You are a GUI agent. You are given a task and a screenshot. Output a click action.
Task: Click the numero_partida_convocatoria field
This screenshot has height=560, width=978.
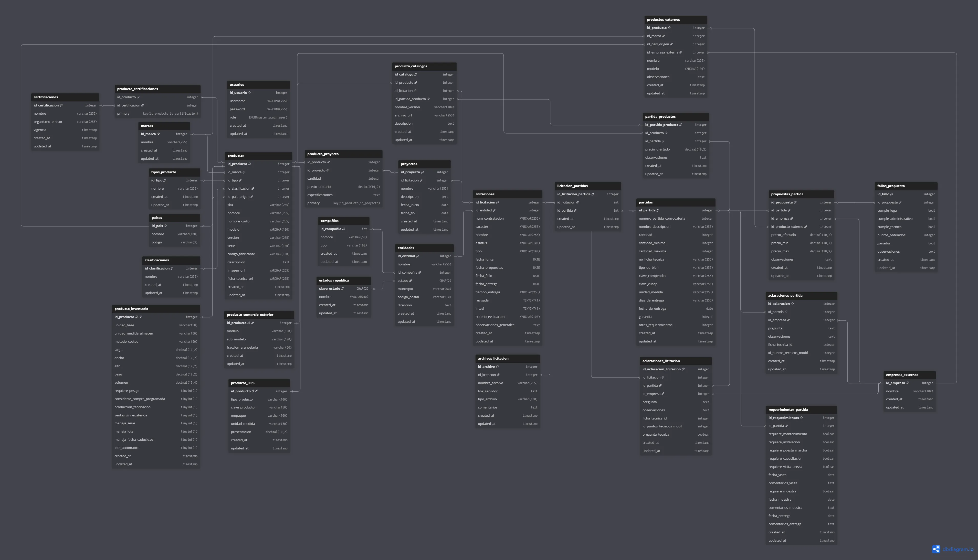point(676,219)
